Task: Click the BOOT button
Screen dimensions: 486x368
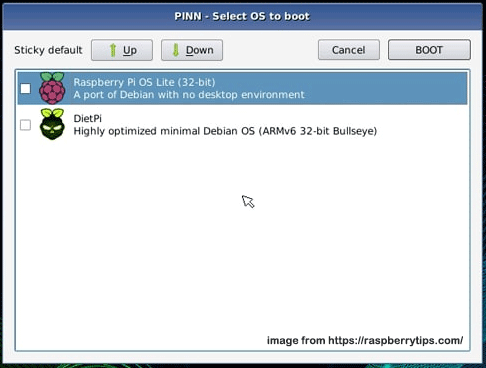Action: (x=429, y=50)
